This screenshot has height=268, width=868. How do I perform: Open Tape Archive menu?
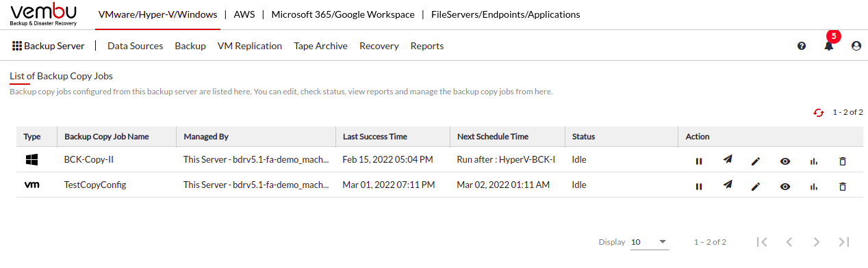click(321, 46)
